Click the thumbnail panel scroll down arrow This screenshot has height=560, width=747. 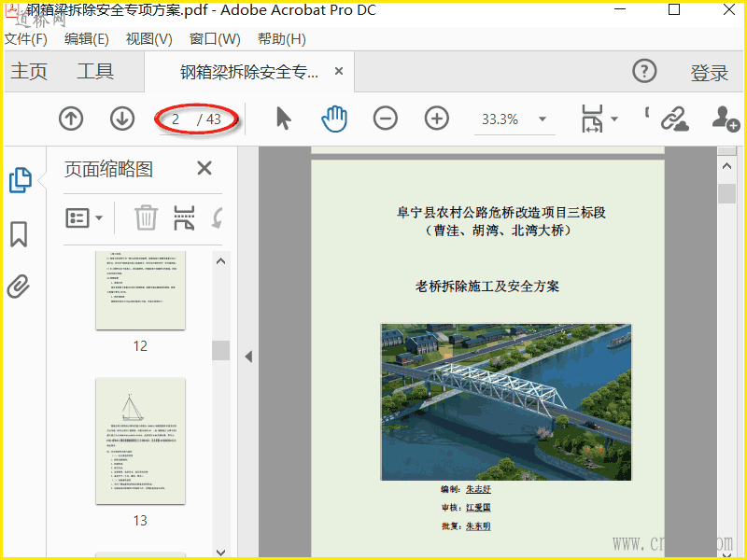(x=220, y=553)
